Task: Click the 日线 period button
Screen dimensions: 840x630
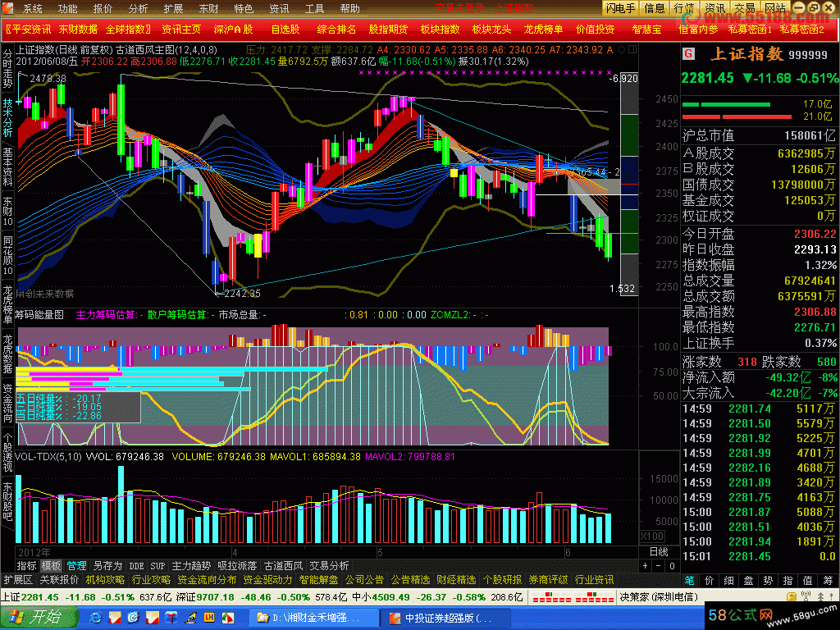Action: pyautogui.click(x=659, y=552)
